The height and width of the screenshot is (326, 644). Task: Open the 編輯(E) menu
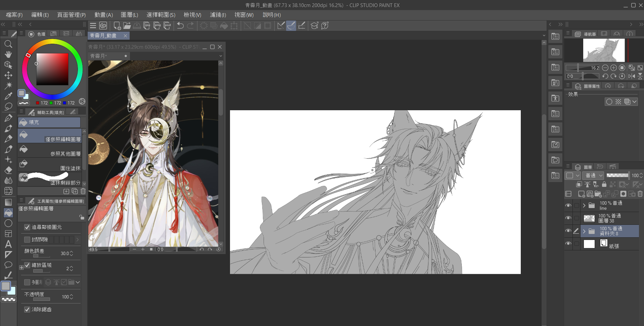pos(40,15)
